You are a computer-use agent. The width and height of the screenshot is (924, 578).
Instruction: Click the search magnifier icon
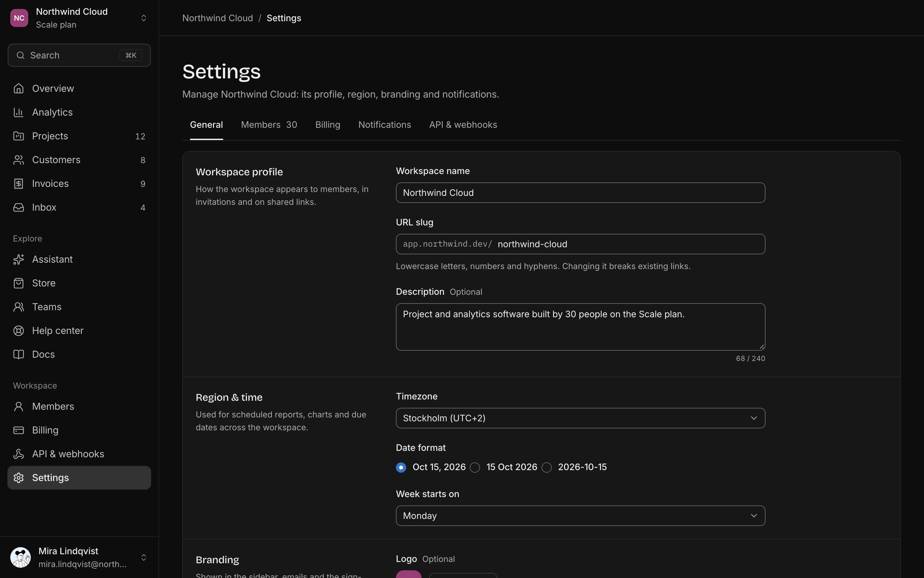pos(21,56)
